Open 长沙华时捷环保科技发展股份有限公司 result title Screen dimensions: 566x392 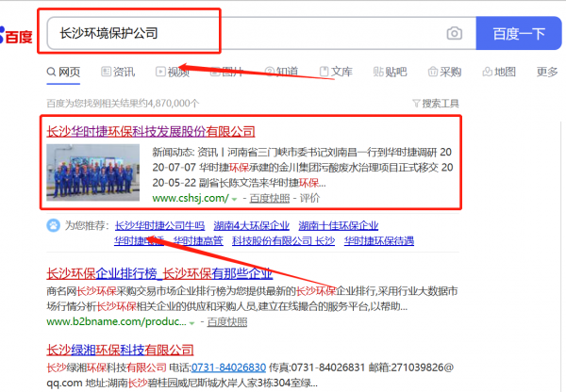click(151, 130)
